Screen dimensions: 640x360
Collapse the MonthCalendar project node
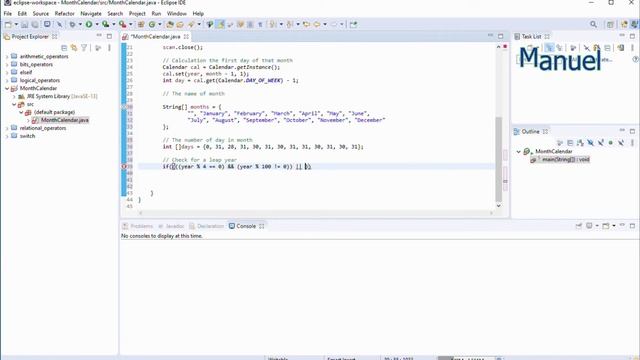pos(7,89)
